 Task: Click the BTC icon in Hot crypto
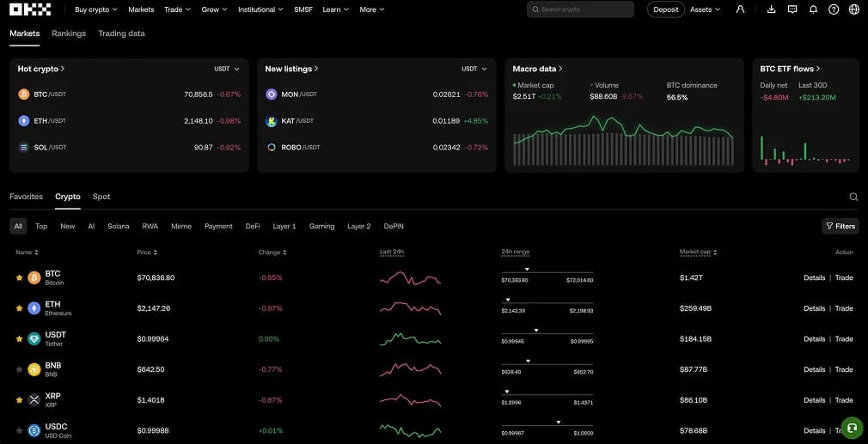(x=24, y=94)
